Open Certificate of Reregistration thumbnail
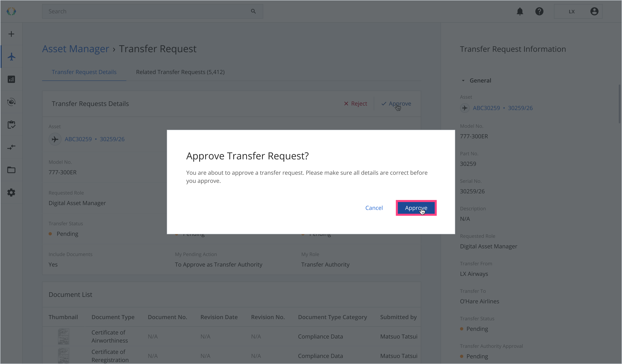The image size is (622, 364). click(63, 356)
